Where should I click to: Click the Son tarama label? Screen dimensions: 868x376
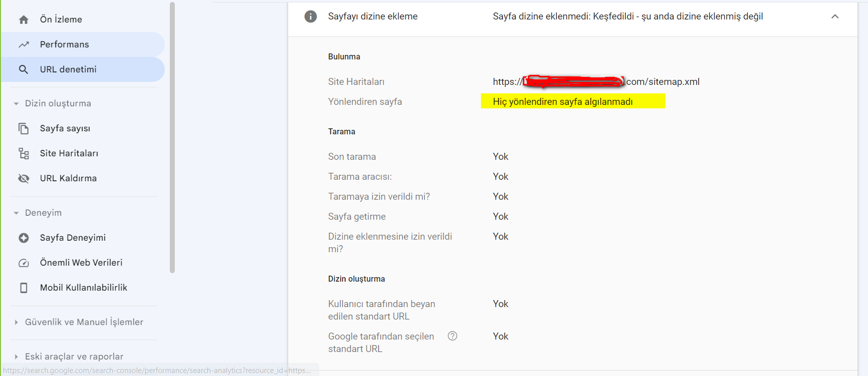(x=352, y=156)
